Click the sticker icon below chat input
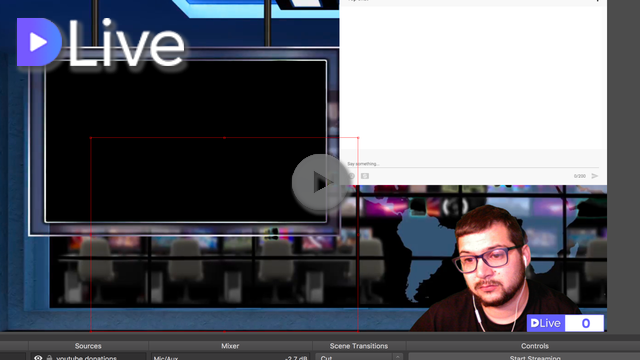 (x=365, y=176)
